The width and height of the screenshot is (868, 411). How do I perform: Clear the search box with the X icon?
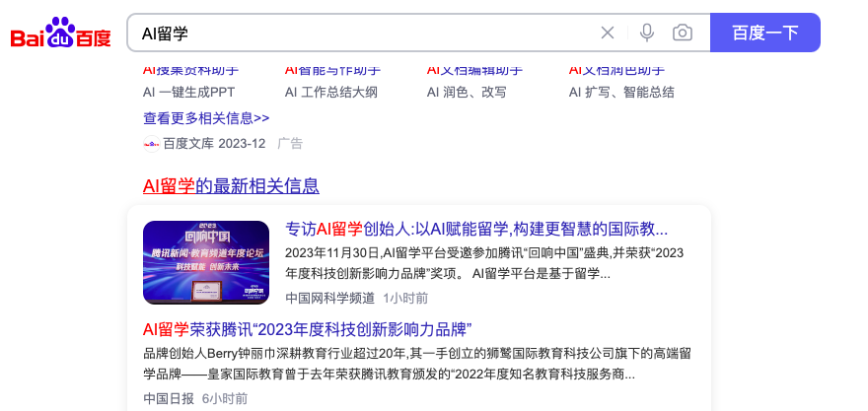point(608,33)
